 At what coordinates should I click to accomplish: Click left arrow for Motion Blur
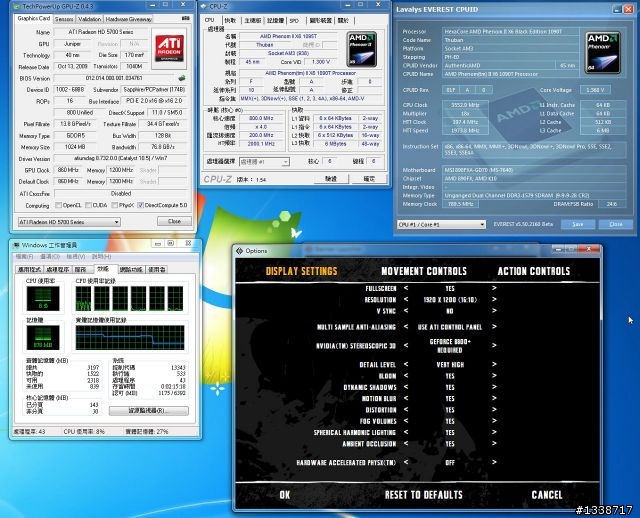point(406,398)
